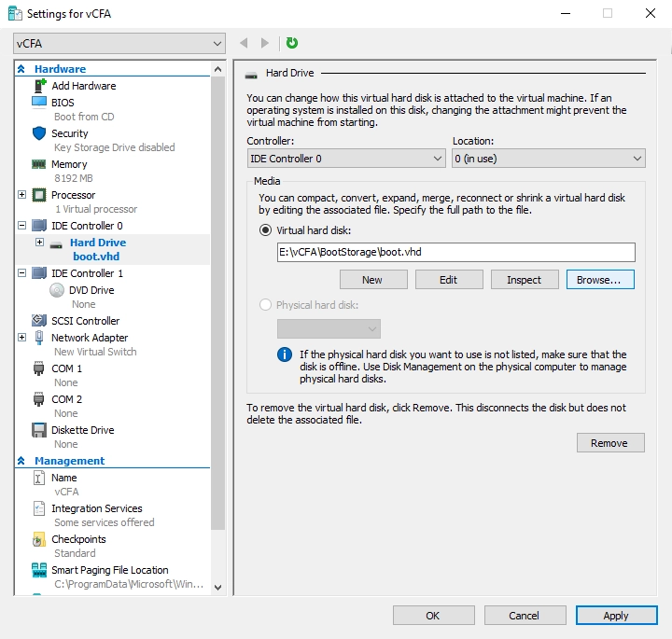The width and height of the screenshot is (672, 639).
Task: Select the BIOS monitor icon
Action: point(39,103)
